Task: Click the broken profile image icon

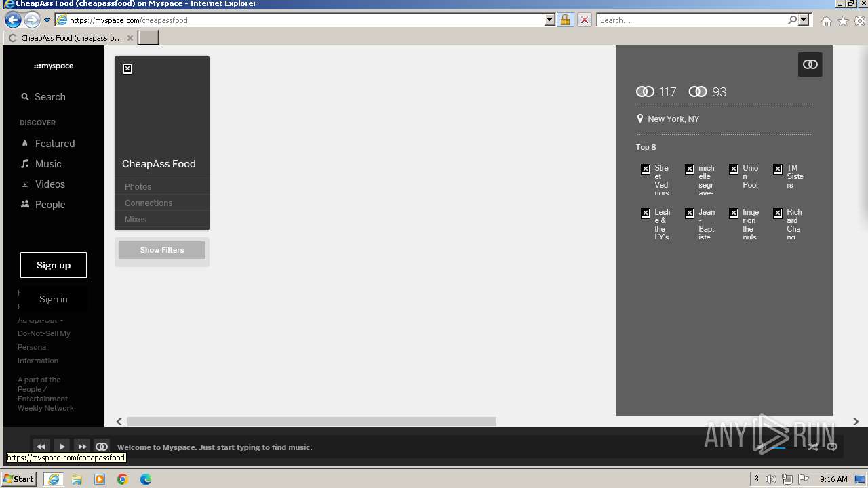Action: click(x=127, y=69)
